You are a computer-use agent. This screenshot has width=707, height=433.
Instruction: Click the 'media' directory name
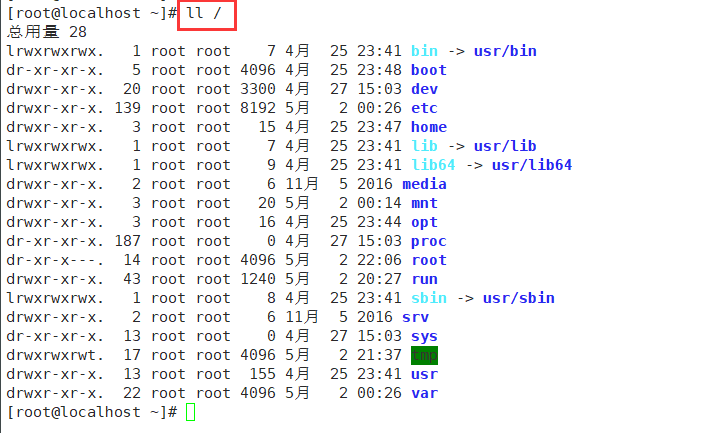(424, 184)
